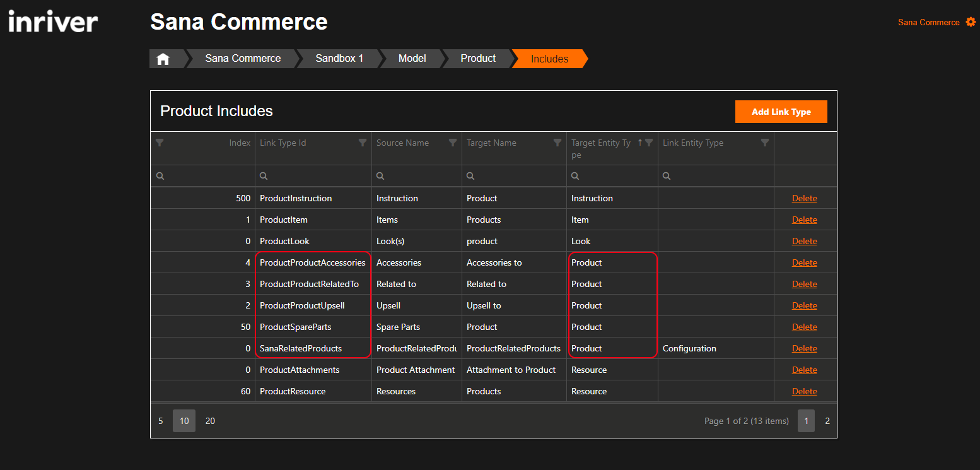
Task: Set page size to 10
Action: [184, 421]
